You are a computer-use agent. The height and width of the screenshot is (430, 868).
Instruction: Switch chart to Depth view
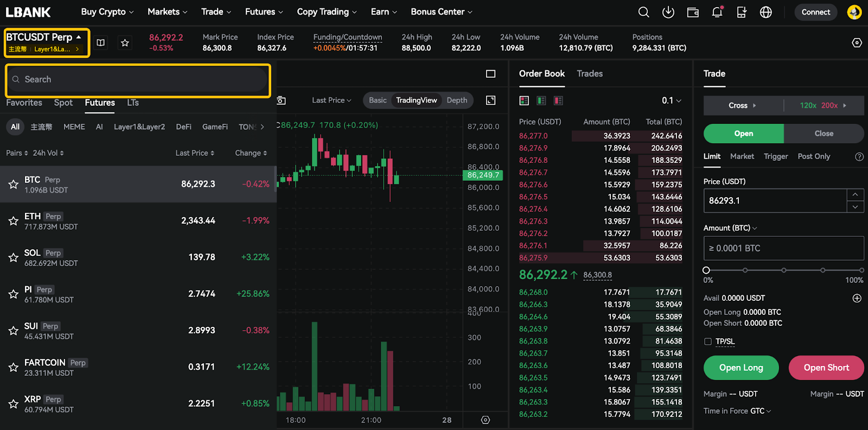pos(457,100)
